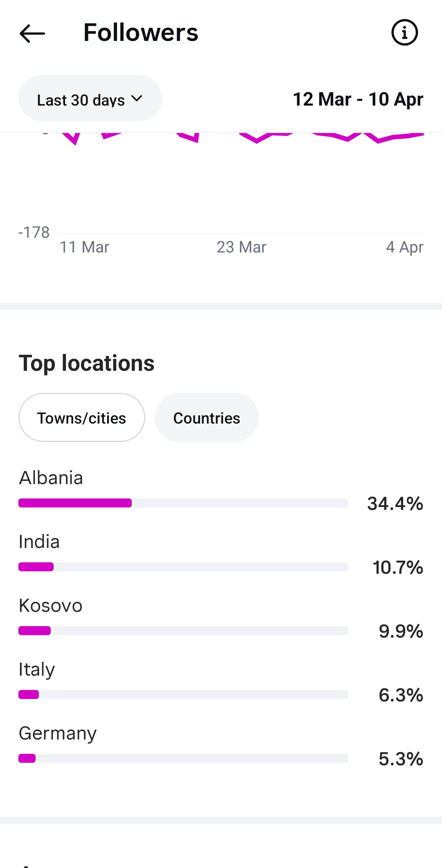Tap the Top locations heading

click(x=87, y=363)
